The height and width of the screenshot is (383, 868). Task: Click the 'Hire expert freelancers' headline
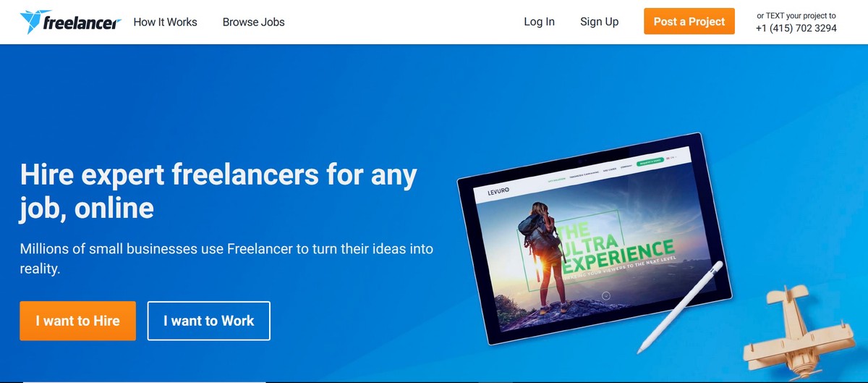click(218, 191)
